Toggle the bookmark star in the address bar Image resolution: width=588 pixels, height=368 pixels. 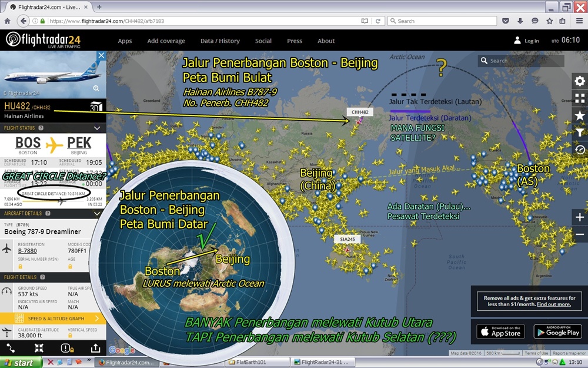coord(549,21)
